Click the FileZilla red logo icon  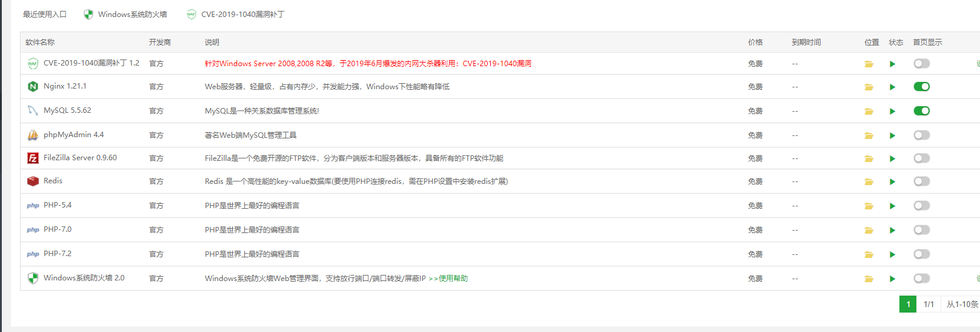[33, 158]
